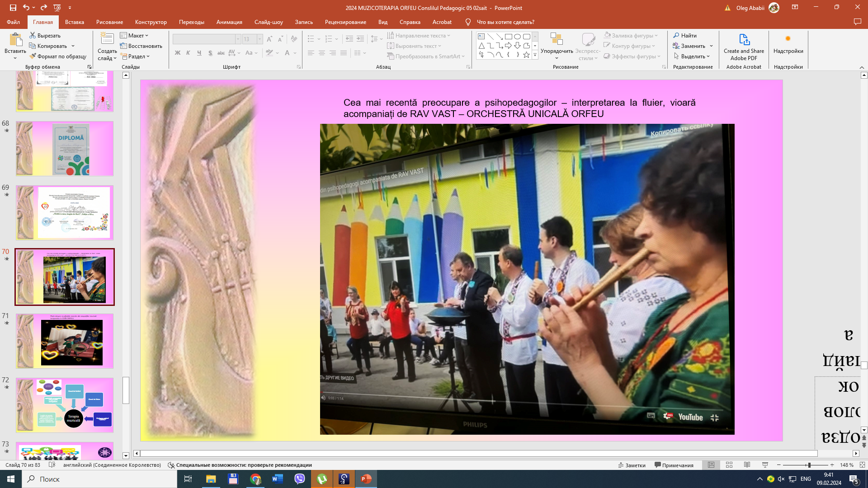Open accessibility check in the status bar
Screen dimensions: 868x488
click(240, 465)
